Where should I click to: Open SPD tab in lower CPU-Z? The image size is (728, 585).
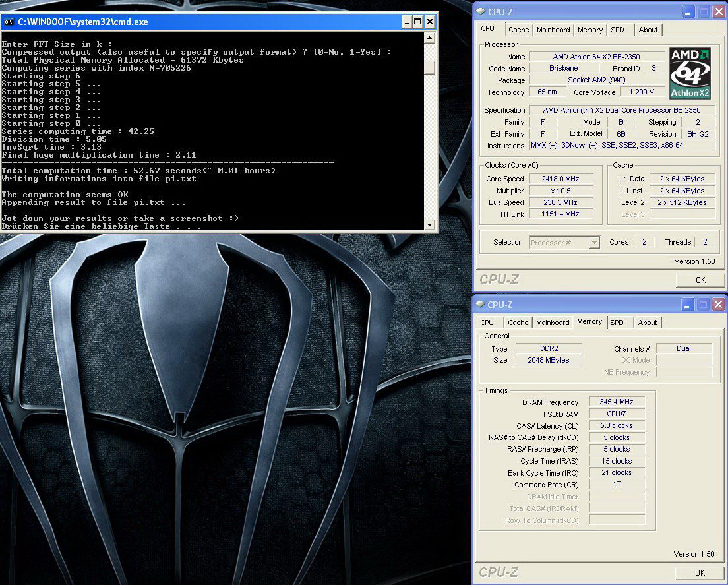coord(617,323)
